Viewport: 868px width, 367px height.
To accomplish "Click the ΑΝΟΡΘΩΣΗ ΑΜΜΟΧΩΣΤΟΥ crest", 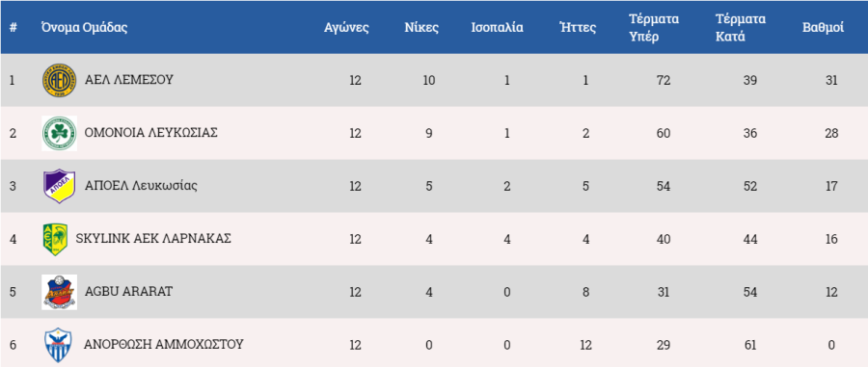I will tap(58, 345).
